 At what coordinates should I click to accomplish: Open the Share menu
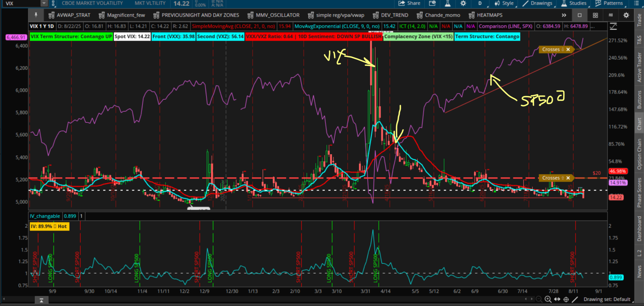click(x=409, y=3)
